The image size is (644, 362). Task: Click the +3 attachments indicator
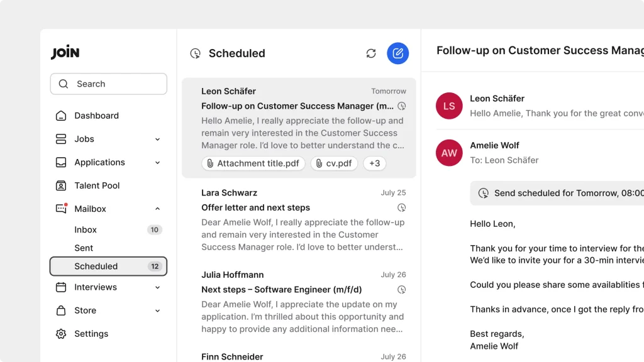pos(375,163)
